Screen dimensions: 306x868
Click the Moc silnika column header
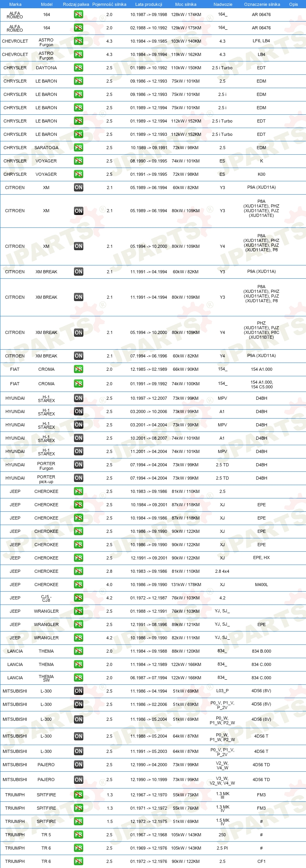pyautogui.click(x=186, y=4)
